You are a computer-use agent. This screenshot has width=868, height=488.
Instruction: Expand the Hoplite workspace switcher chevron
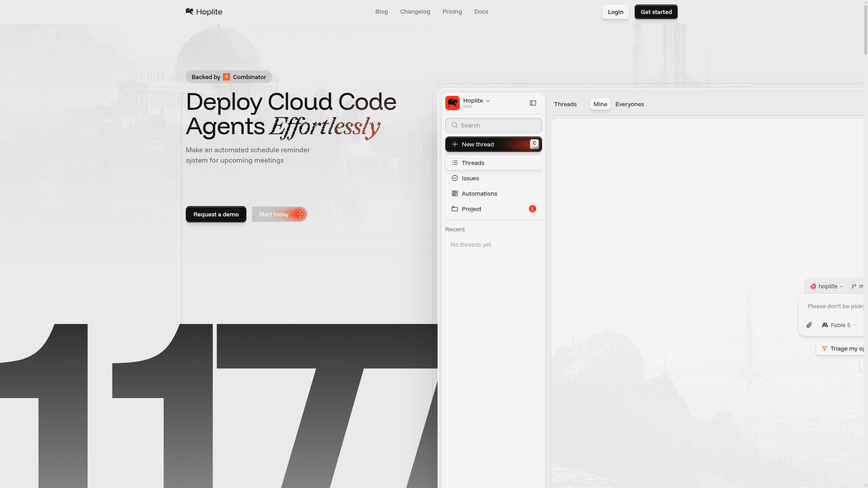tap(488, 101)
